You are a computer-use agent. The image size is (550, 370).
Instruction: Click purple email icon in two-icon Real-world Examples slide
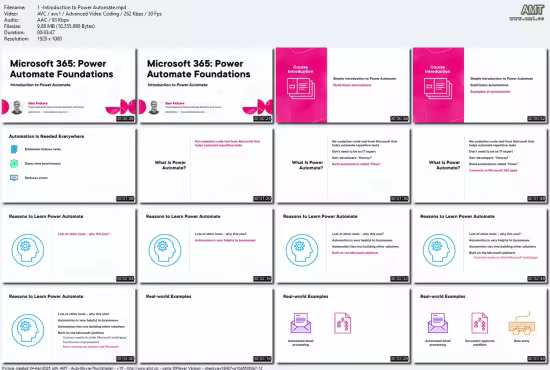pos(301,323)
